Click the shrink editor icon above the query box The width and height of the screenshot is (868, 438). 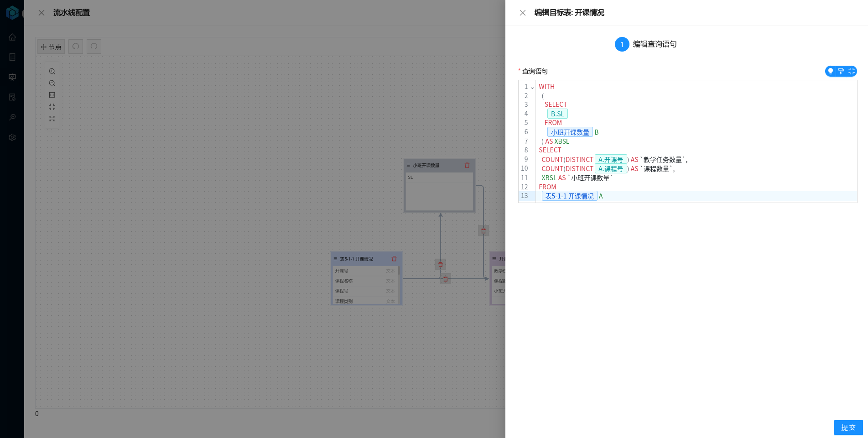pyautogui.click(x=852, y=71)
